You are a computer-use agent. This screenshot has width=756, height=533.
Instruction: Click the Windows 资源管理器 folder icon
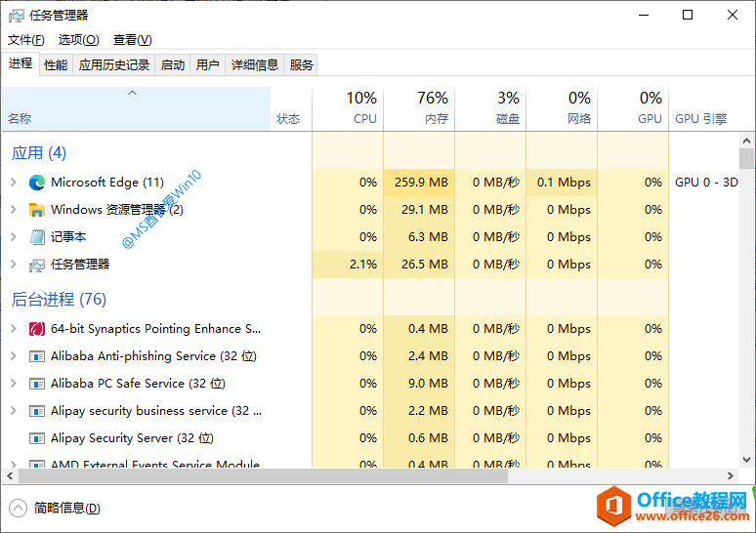pyautogui.click(x=37, y=210)
